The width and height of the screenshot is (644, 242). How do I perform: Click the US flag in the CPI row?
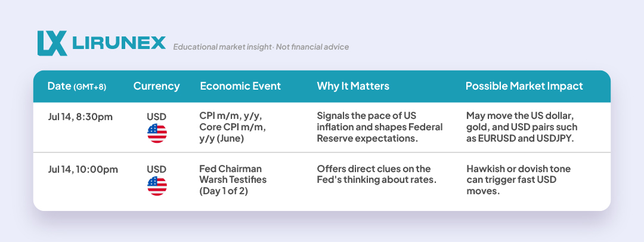(x=157, y=133)
